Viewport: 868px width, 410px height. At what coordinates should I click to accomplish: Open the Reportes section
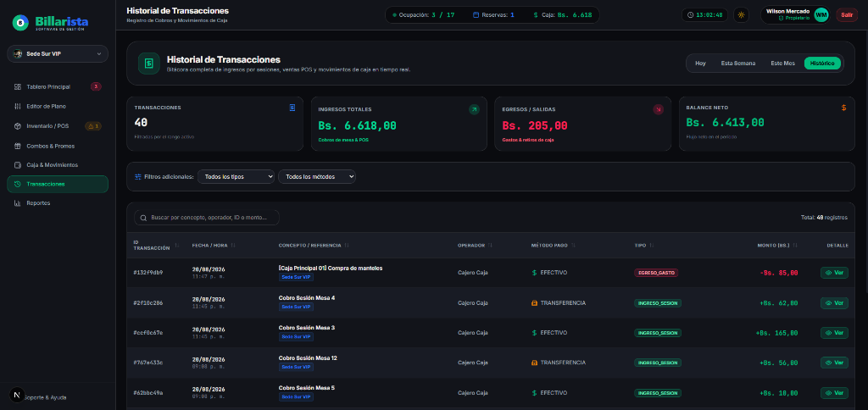pos(58,203)
